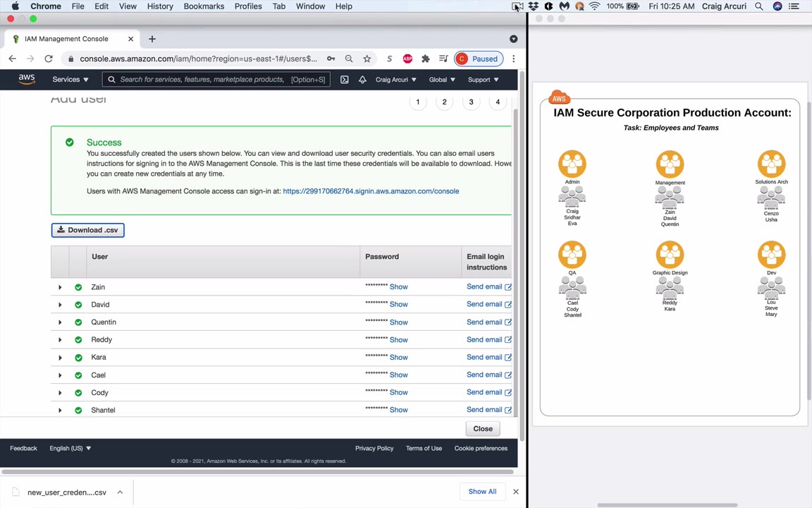This screenshot has width=812, height=508.
Task: Reload the IAM console page
Action: pyautogui.click(x=49, y=59)
